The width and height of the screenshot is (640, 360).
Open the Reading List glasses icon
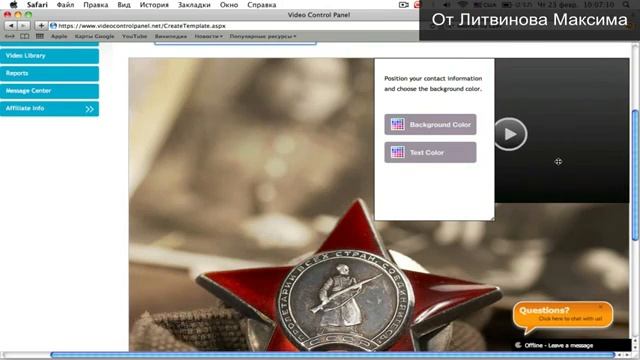(9, 36)
